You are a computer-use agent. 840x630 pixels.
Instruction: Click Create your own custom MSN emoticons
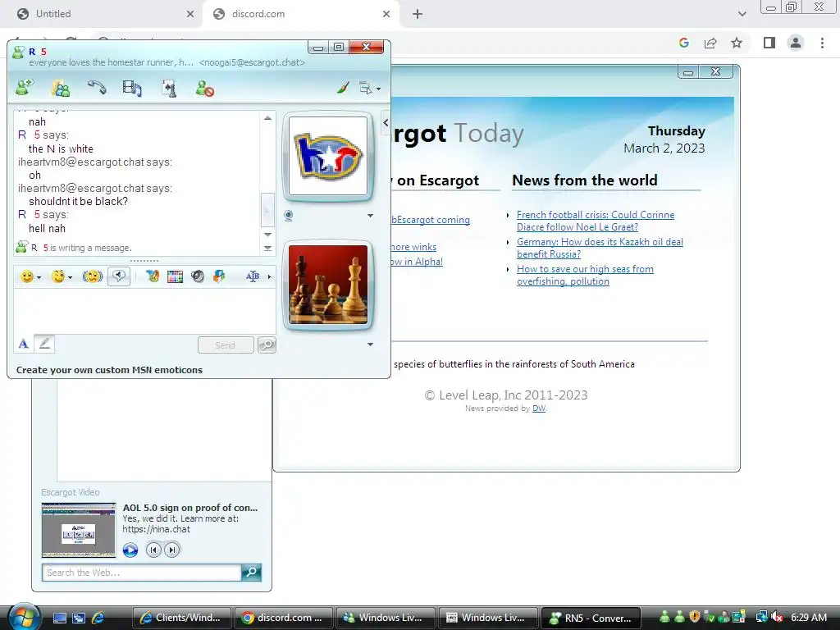point(109,370)
